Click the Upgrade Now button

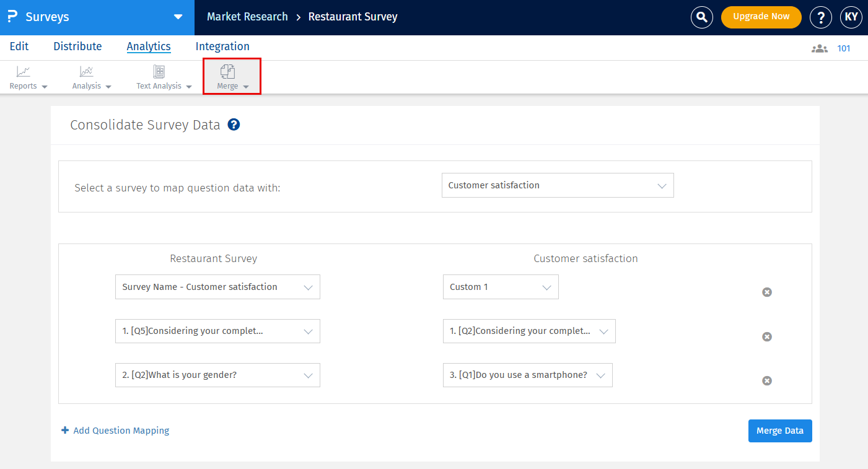click(761, 17)
